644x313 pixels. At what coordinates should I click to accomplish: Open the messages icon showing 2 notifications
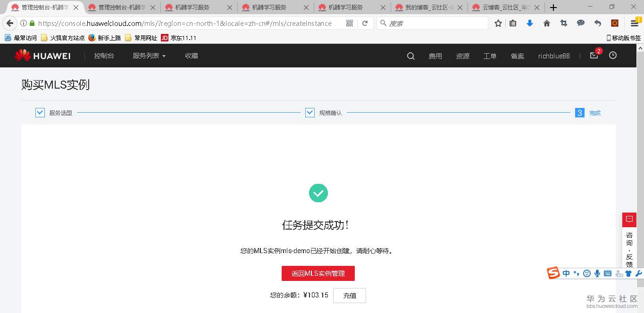(594, 56)
